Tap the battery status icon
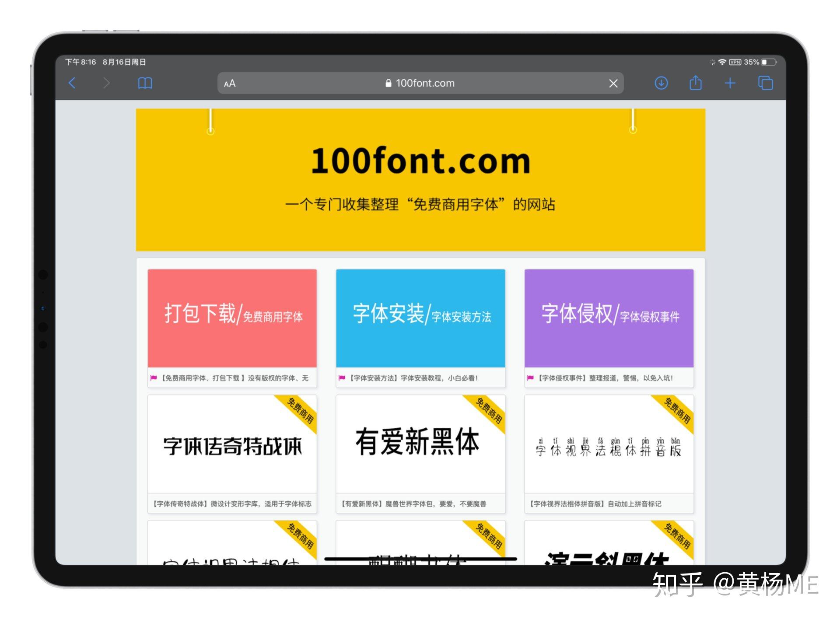This screenshot has width=840, height=619. coord(769,62)
